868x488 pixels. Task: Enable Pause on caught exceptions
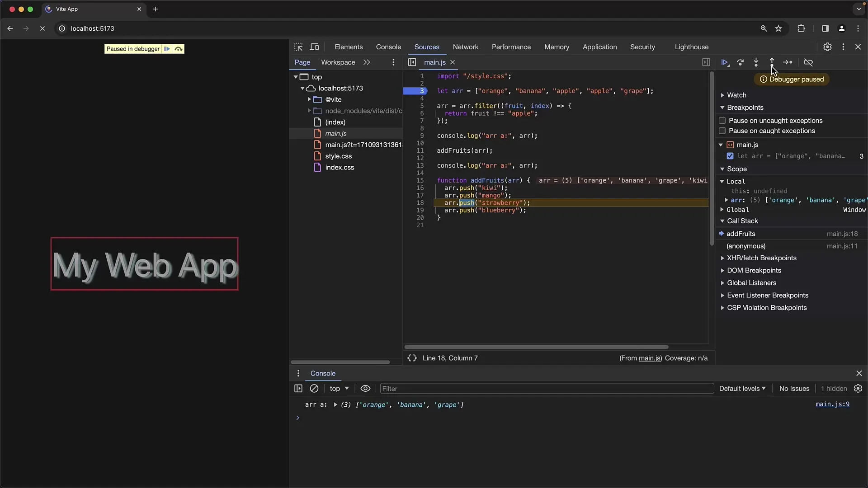click(x=722, y=131)
